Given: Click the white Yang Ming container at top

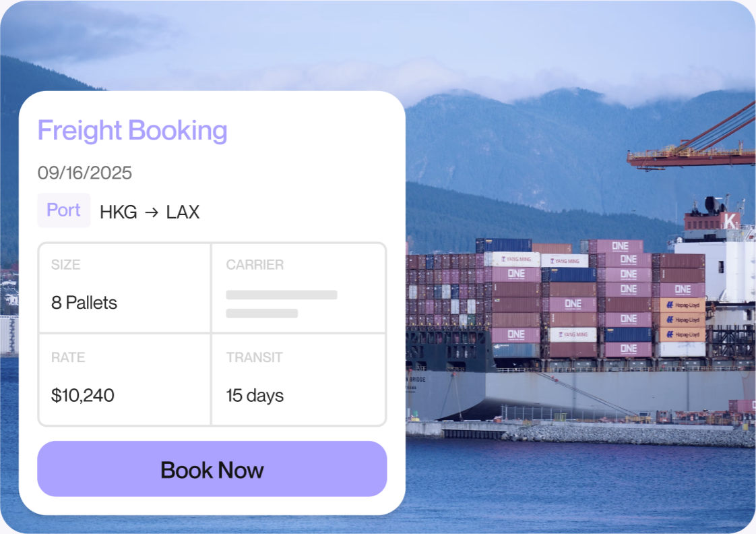Looking at the screenshot, I should coord(515,260).
